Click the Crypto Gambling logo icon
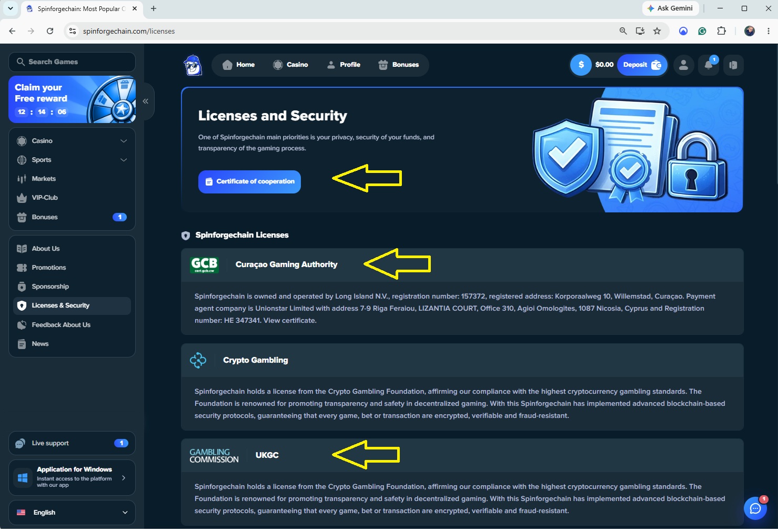The height and width of the screenshot is (532, 778). tap(198, 360)
